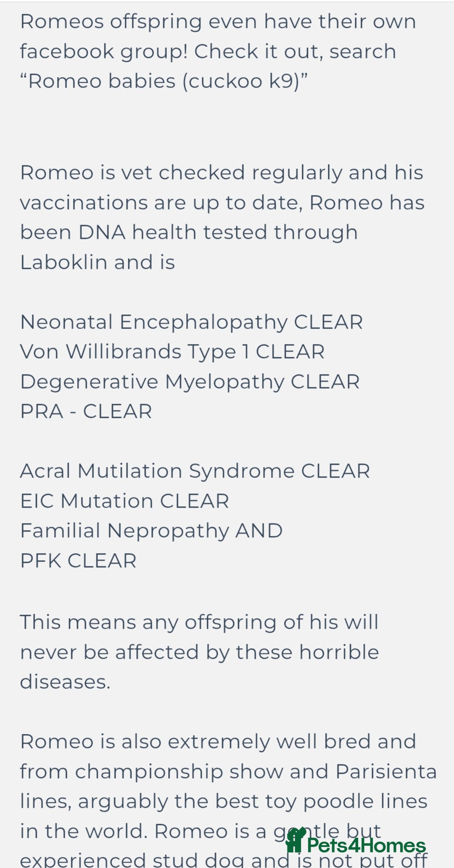The width and height of the screenshot is (454, 868).
Task: Tap the "EIC Mutation CLEAR" line
Action: [124, 501]
